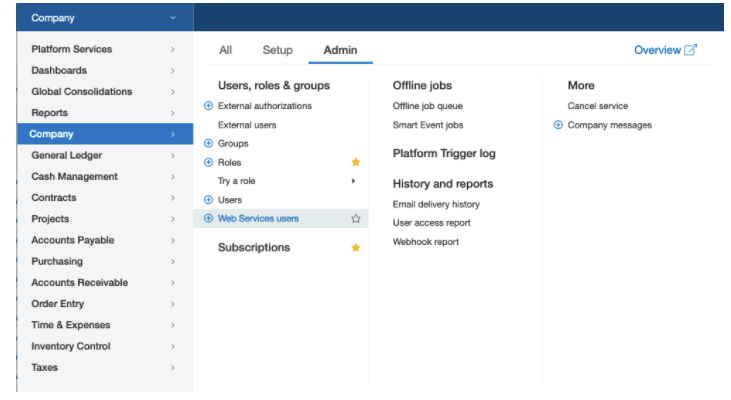Expand Platform Services chevron

click(x=172, y=49)
